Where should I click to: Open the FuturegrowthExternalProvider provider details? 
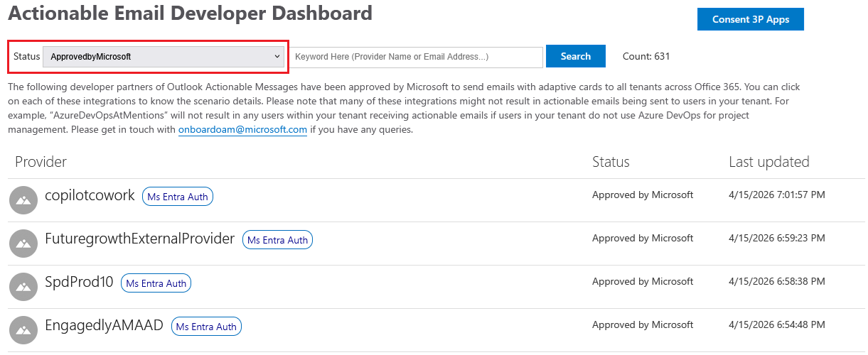click(x=139, y=239)
